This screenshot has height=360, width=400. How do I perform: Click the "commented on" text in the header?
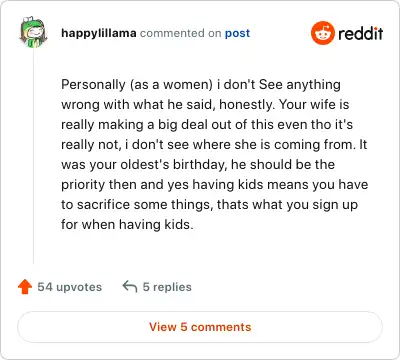click(180, 33)
